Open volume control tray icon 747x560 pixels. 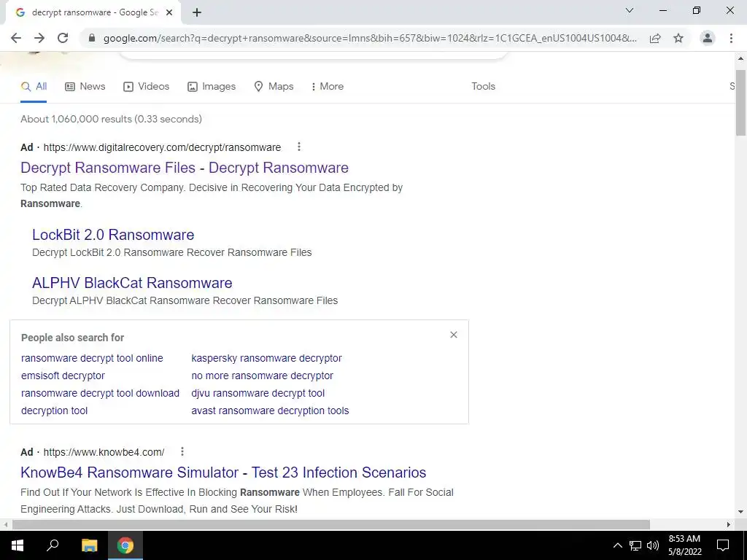click(652, 545)
